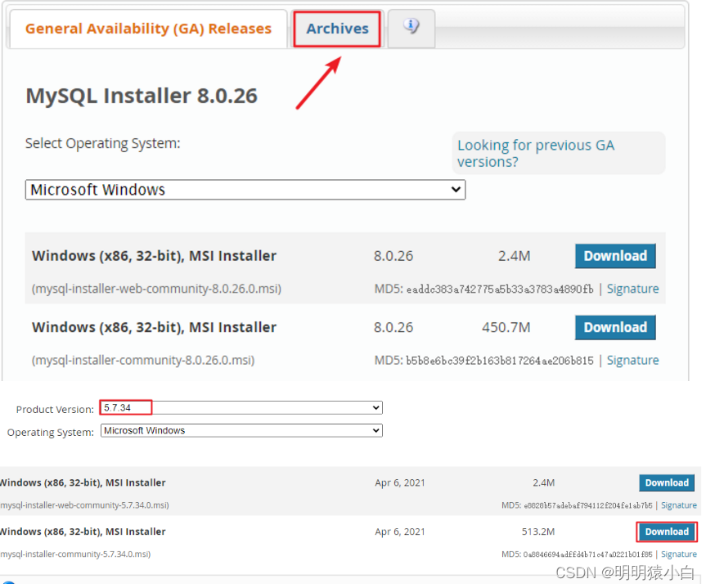Click the filename mysql-installer-web-community-8.0.26.0.msi
This screenshot has height=588, width=706.
pos(156,289)
